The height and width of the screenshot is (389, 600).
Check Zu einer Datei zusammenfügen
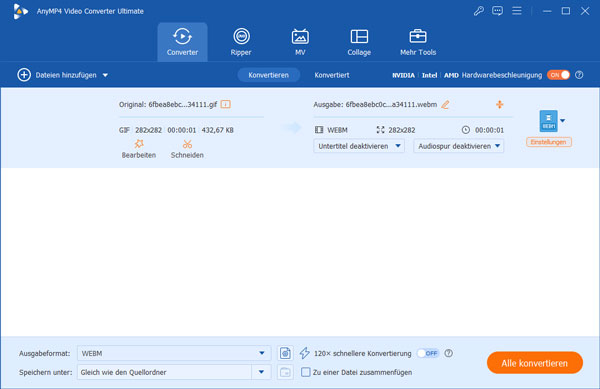(x=305, y=372)
